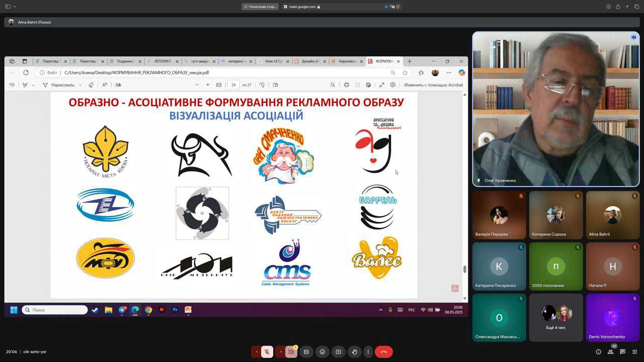Add PDF to favorites star icon
The height and width of the screenshot is (362, 644).
405,73
